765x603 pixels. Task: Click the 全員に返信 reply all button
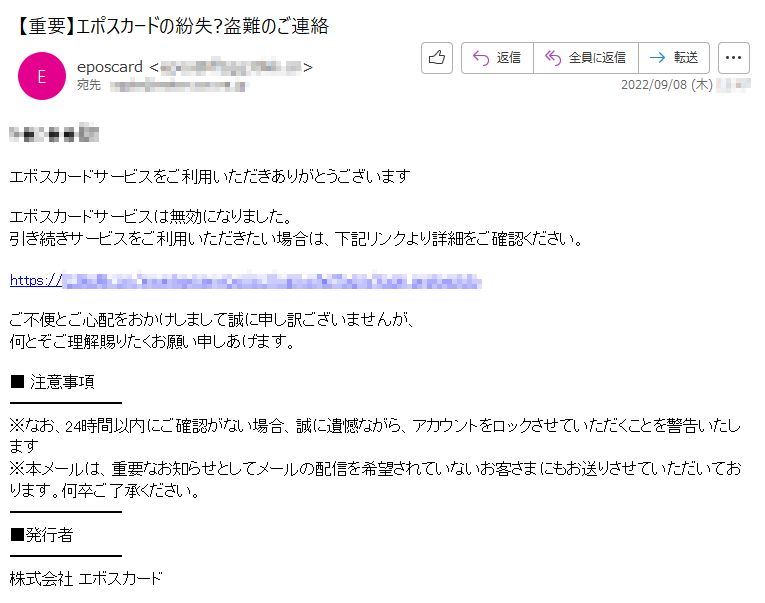[x=585, y=58]
